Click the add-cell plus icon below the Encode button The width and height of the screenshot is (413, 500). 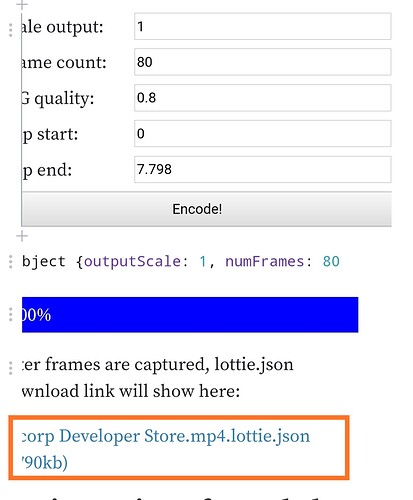(x=22, y=236)
